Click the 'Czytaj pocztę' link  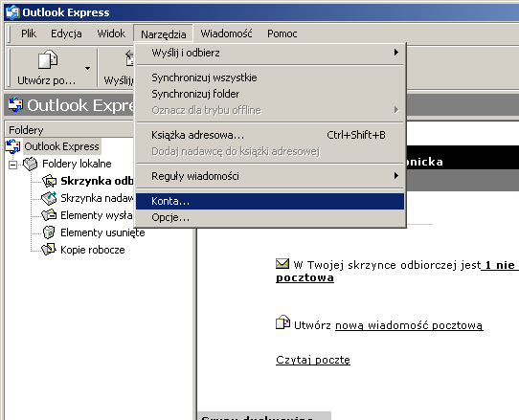[x=313, y=360]
